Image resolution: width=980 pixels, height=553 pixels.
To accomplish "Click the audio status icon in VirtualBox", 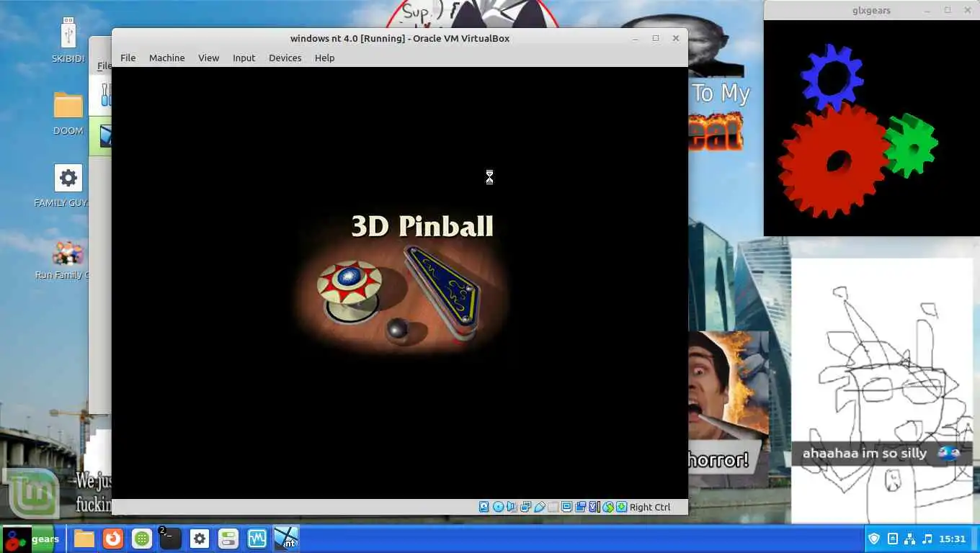I will (511, 507).
